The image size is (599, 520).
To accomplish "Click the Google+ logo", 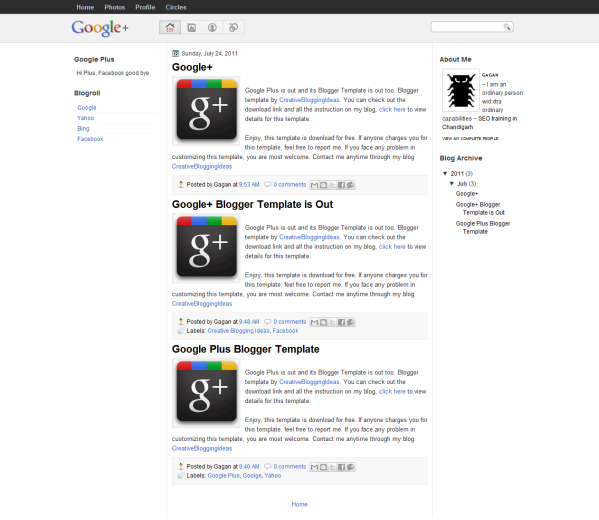I will [100, 28].
